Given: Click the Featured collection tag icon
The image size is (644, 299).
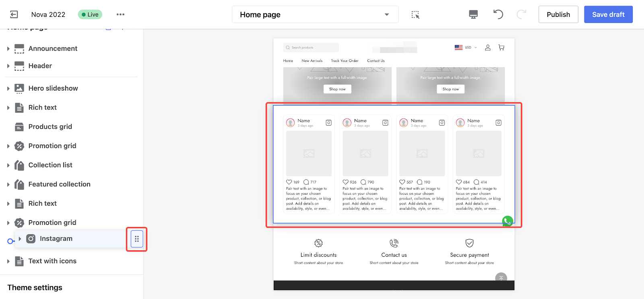Looking at the screenshot, I should tap(19, 184).
